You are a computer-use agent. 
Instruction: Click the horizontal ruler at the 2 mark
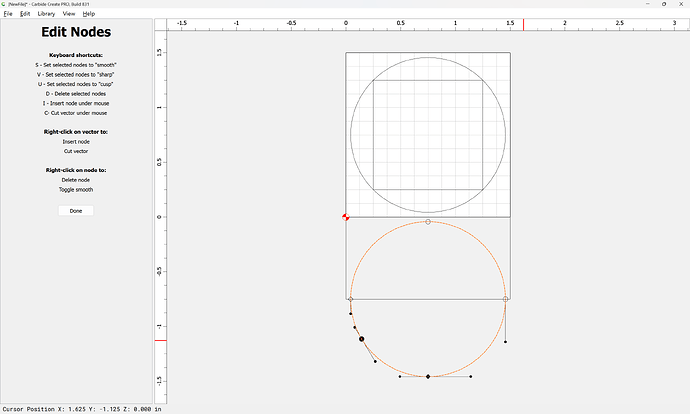(x=564, y=22)
